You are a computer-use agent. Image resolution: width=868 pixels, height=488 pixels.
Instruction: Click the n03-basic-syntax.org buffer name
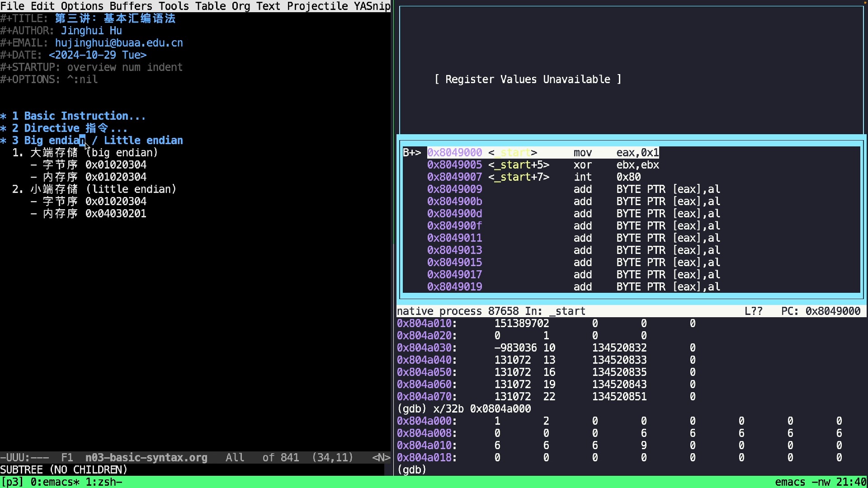pyautogui.click(x=146, y=458)
